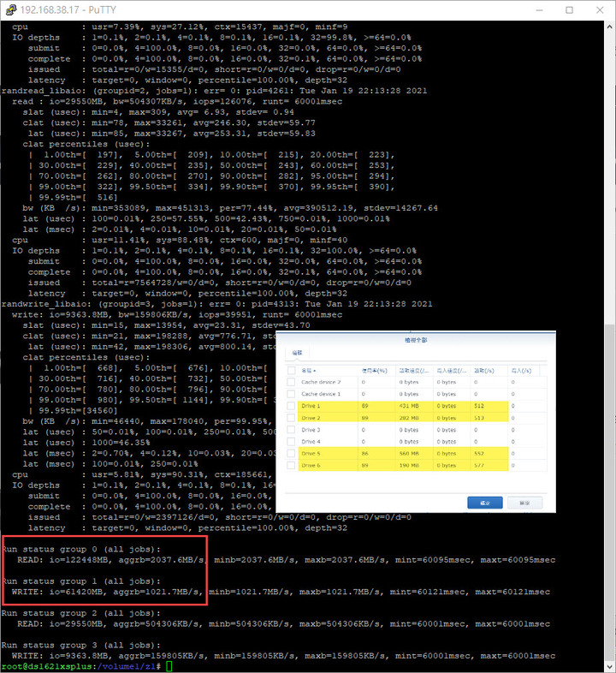Click the blue confirm button in dialog

[x=485, y=503]
